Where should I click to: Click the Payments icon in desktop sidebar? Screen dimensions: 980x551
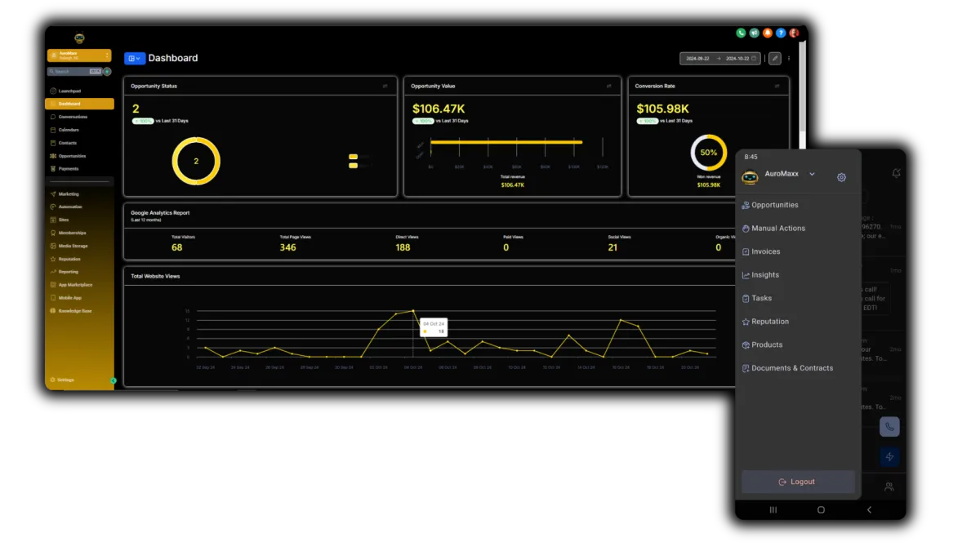(x=53, y=169)
